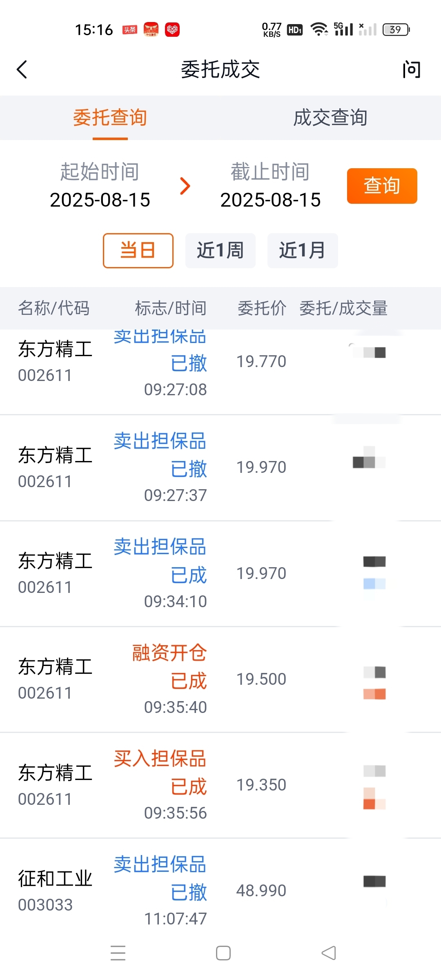The width and height of the screenshot is (441, 980).
Task: Open Android recent apps menu icon
Action: point(118,953)
